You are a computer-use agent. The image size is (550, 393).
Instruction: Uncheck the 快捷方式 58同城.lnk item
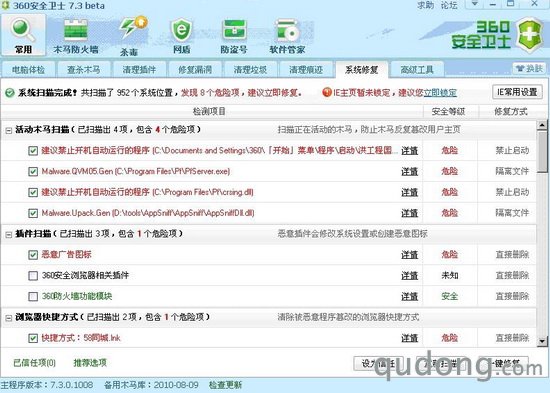[x=33, y=338]
